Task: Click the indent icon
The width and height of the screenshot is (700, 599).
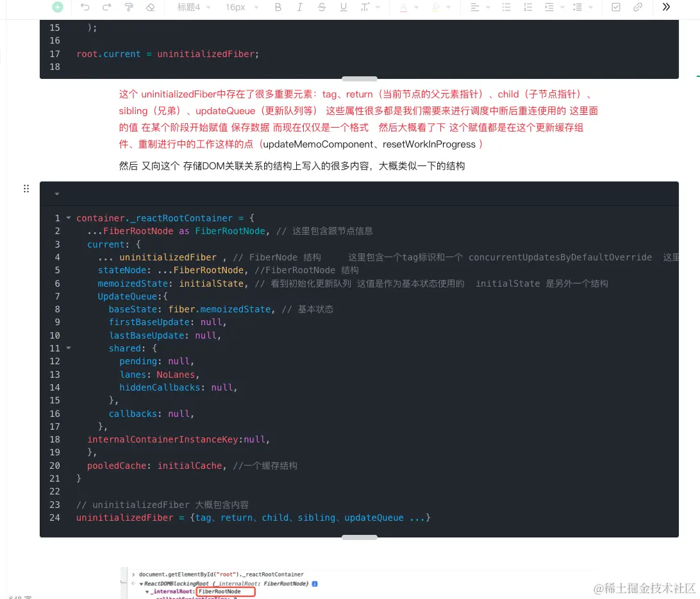Action: [549, 7]
